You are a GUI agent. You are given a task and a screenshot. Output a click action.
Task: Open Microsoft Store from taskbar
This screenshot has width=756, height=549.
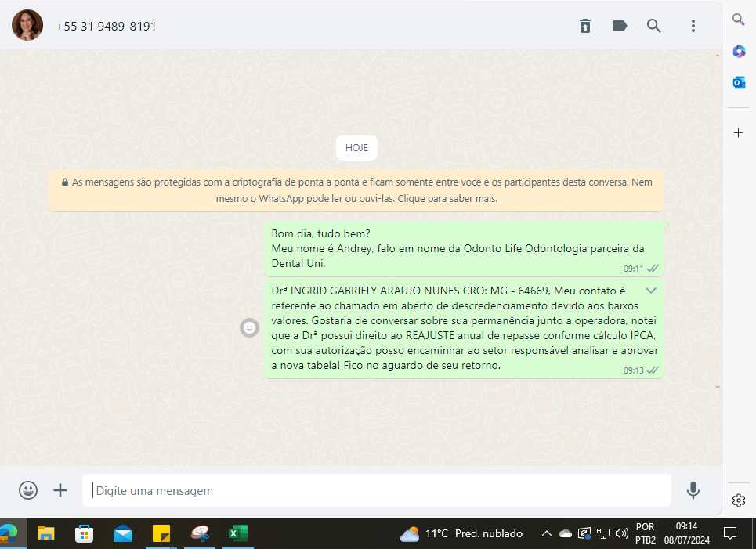(x=84, y=533)
